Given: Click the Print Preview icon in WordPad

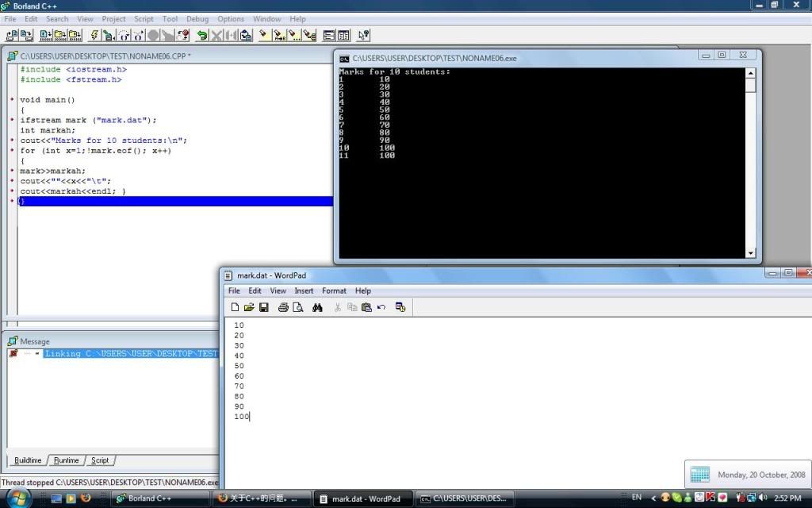Looking at the screenshot, I should (297, 307).
